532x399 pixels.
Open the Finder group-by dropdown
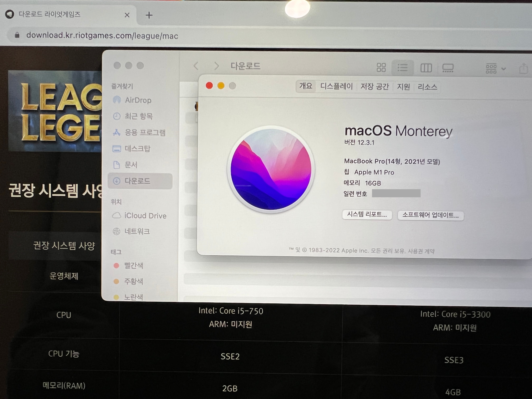[496, 69]
